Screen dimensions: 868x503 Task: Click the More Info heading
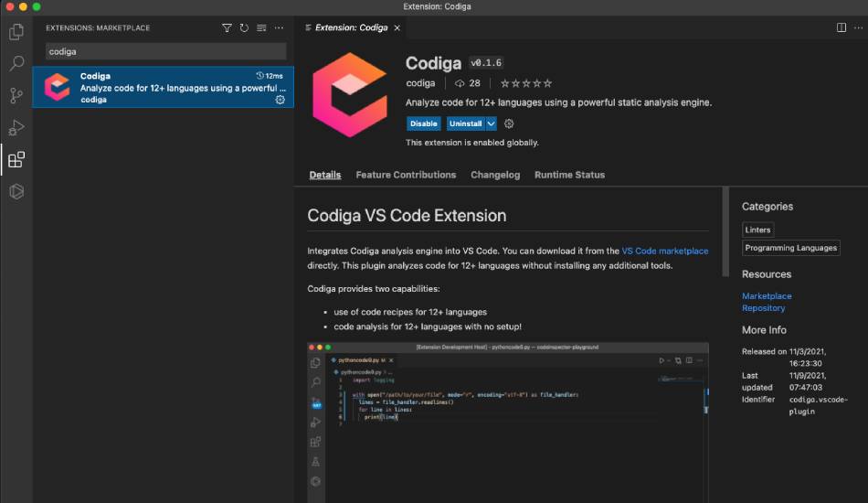point(764,330)
